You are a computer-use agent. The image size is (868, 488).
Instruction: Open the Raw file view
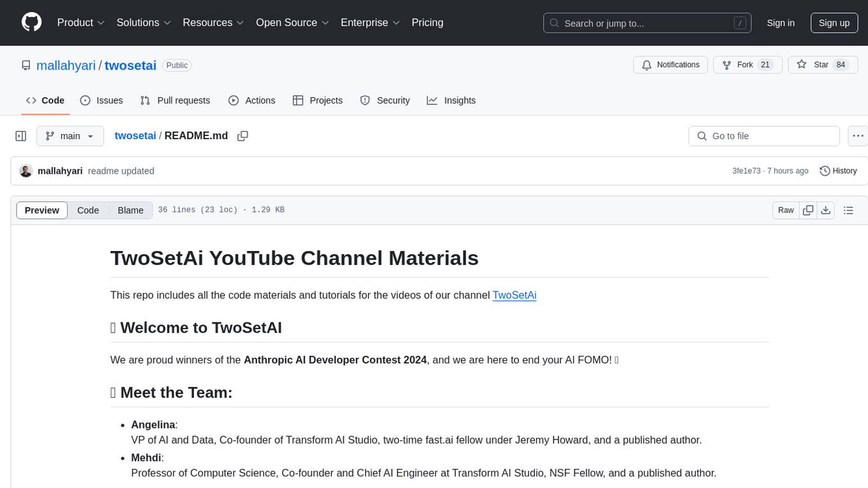[x=786, y=210]
